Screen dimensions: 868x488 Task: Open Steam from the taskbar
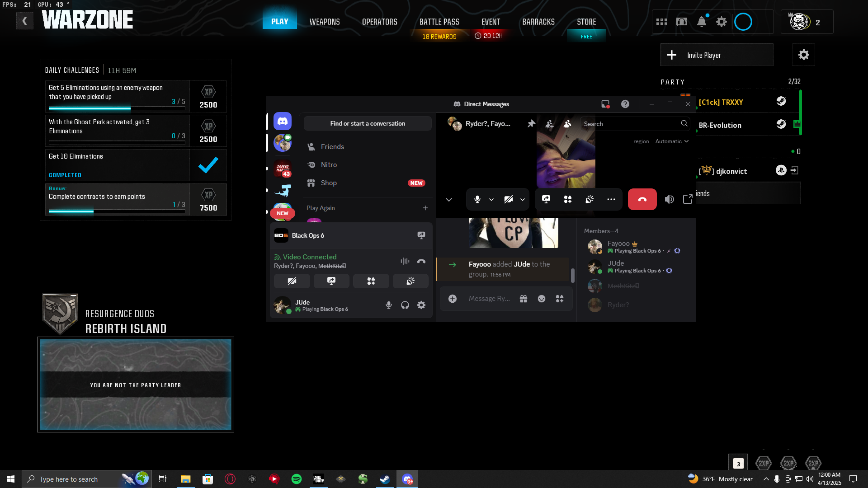click(x=385, y=479)
